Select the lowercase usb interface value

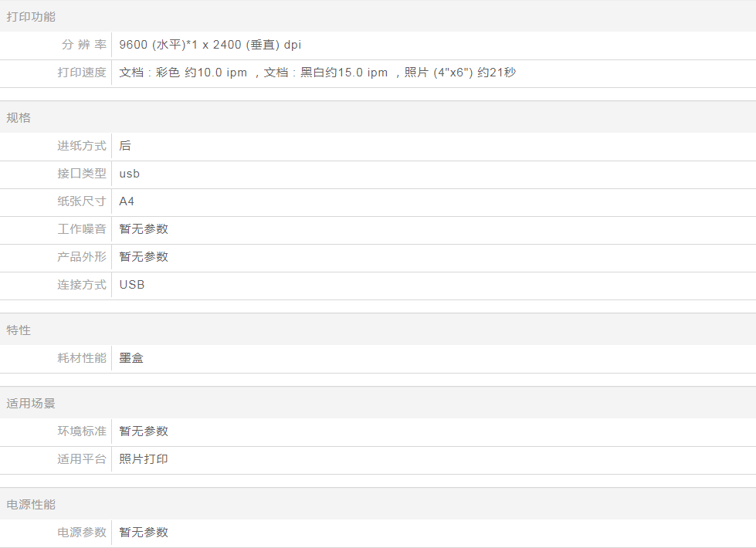(130, 174)
